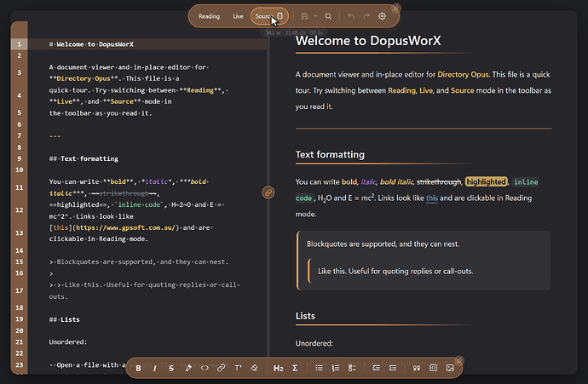The height and width of the screenshot is (384, 588).
Task: Select the highlighter marker tool
Action: coord(188,368)
